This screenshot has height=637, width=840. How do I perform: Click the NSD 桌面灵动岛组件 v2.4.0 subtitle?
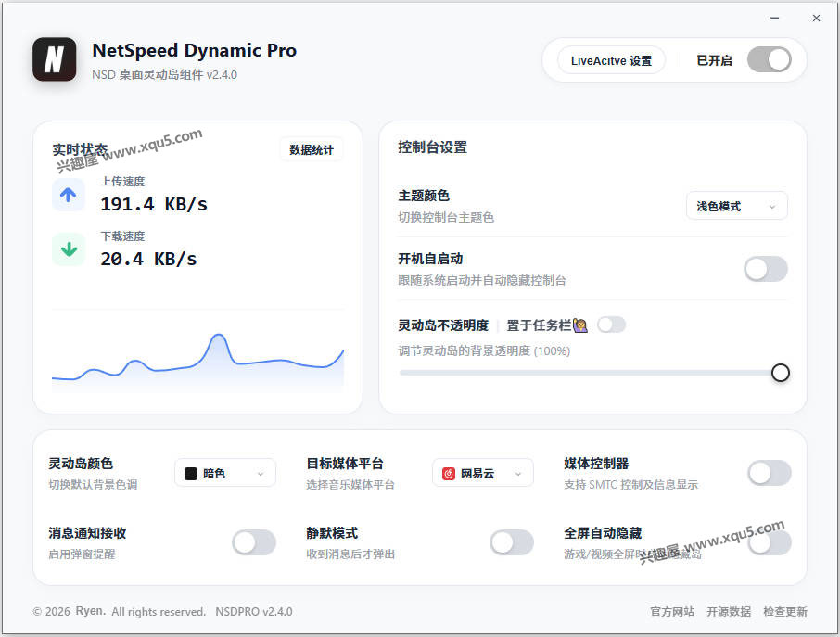tap(164, 74)
